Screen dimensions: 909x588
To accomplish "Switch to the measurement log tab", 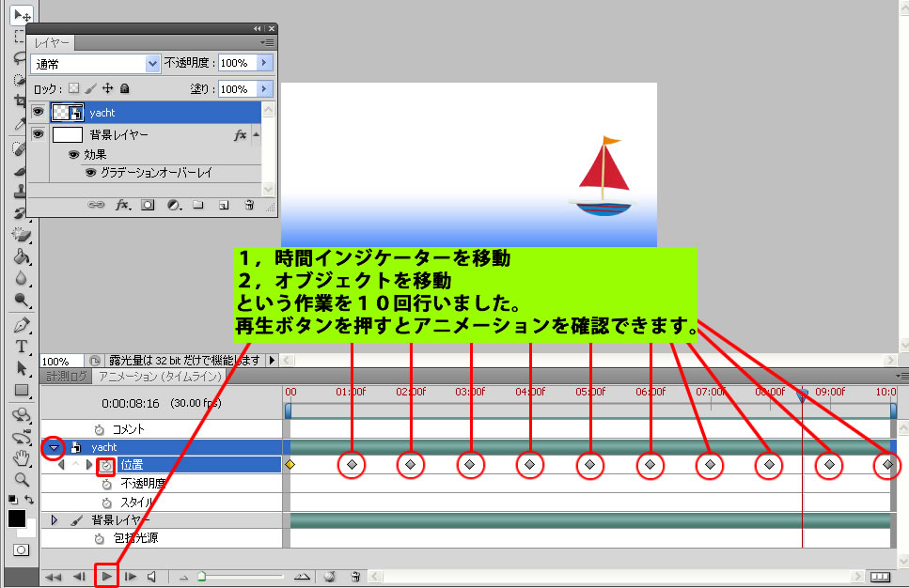I will [x=66, y=377].
